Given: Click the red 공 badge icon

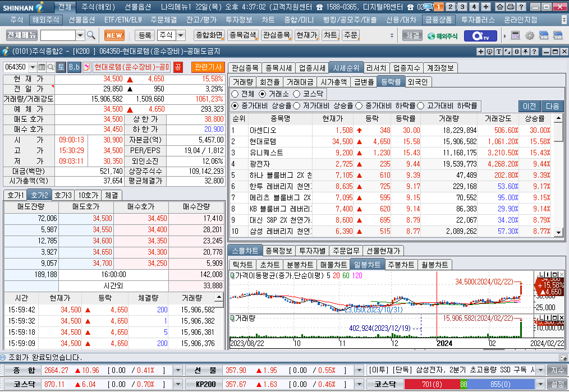Looking at the screenshot, I should coord(178,67).
